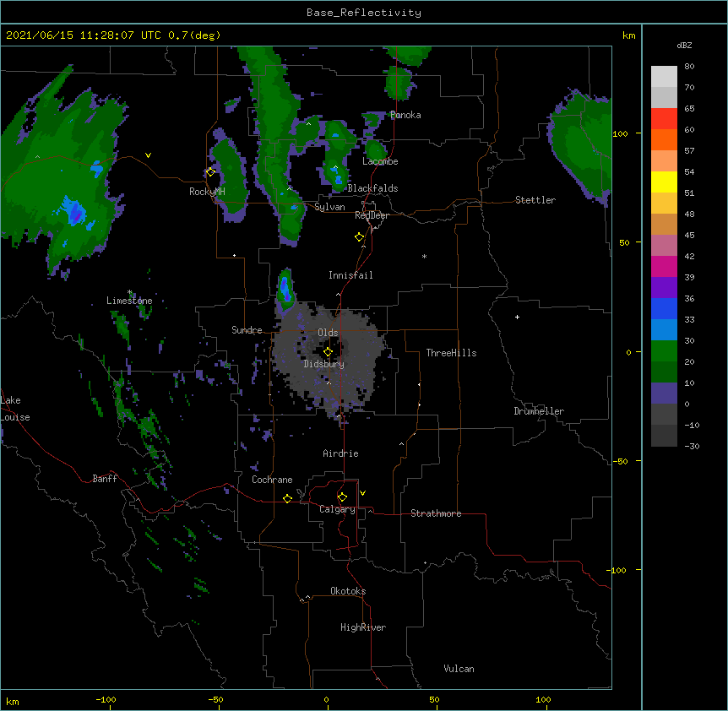Viewport: 728px width, 711px height.
Task: Click the RockyMH label
Action: [x=207, y=192]
